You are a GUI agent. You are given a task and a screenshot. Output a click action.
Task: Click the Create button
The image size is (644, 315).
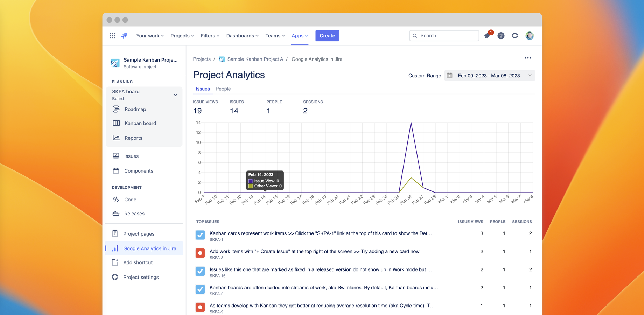[x=327, y=36]
